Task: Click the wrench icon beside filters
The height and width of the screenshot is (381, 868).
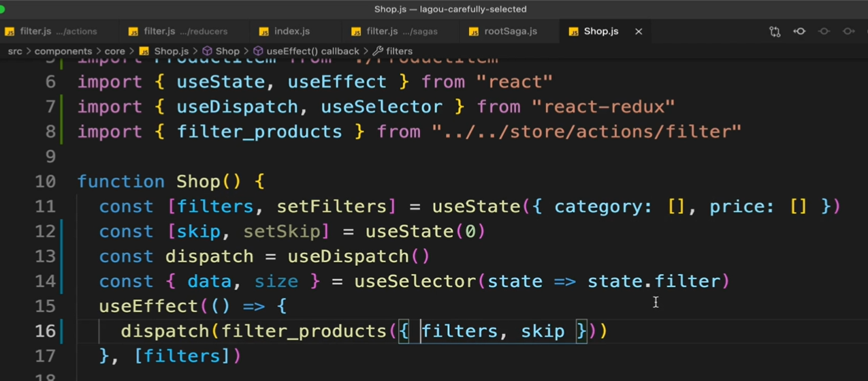Action: pos(378,51)
